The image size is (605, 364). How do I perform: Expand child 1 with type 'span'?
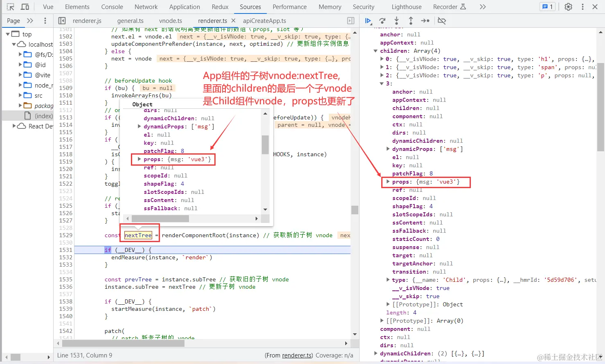382,67
